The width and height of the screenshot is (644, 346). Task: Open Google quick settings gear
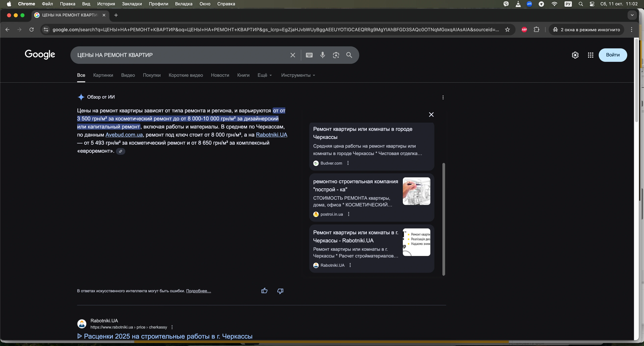pos(575,55)
